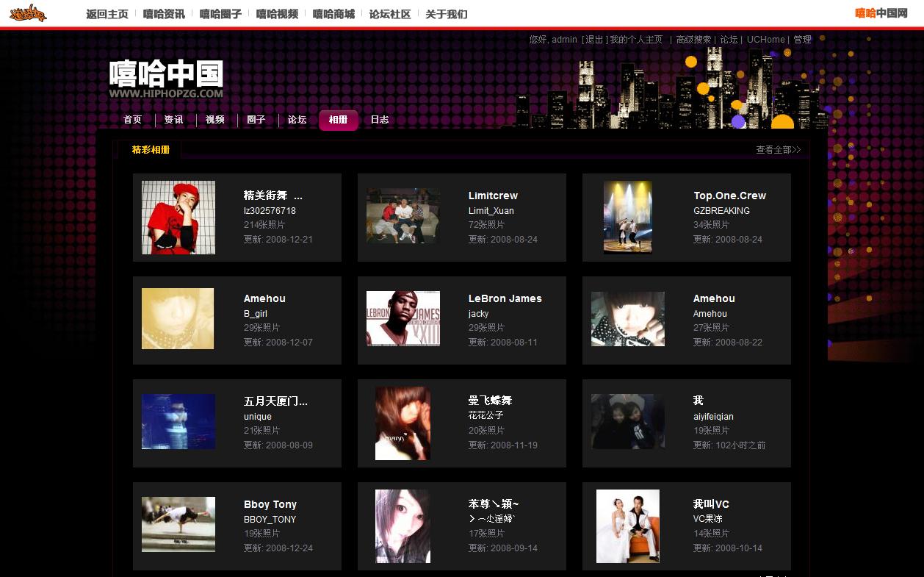924x577 pixels.
Task: Open the 我叫VC album thumbnail
Action: 628,526
